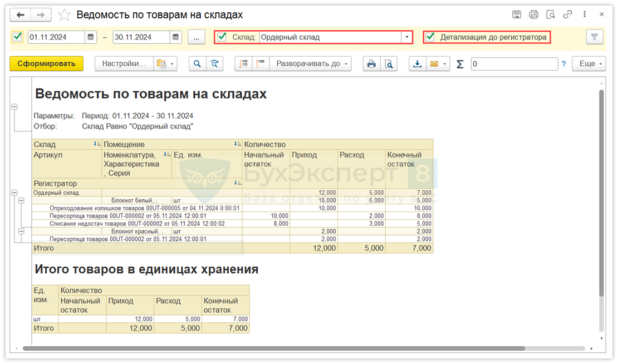Click the print icon in toolbar
The width and height of the screenshot is (618, 364).
click(371, 64)
